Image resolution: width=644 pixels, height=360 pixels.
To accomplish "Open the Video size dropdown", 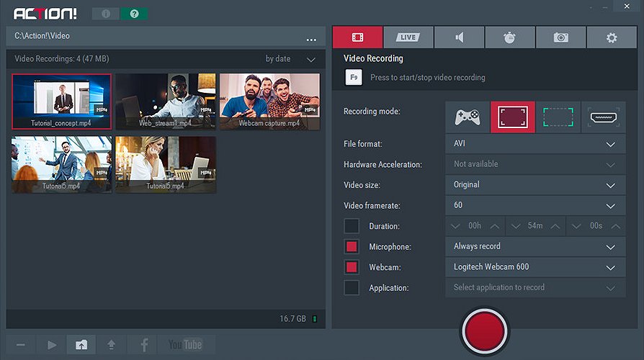I will (x=535, y=185).
